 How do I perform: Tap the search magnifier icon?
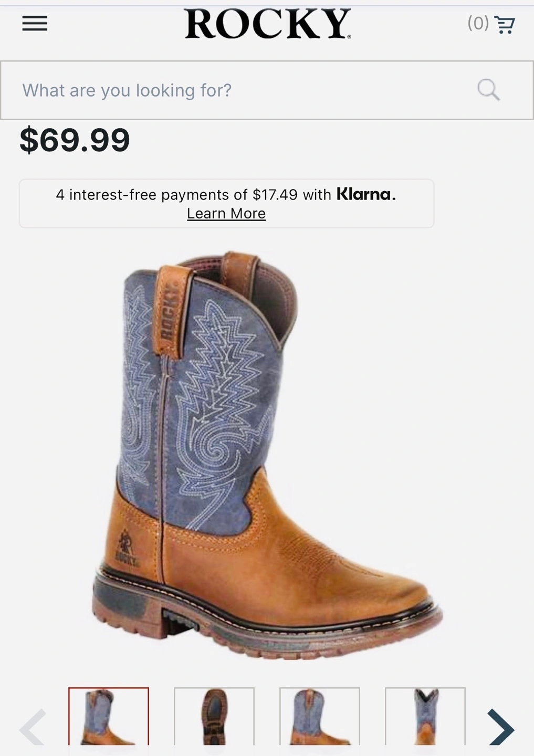click(488, 90)
